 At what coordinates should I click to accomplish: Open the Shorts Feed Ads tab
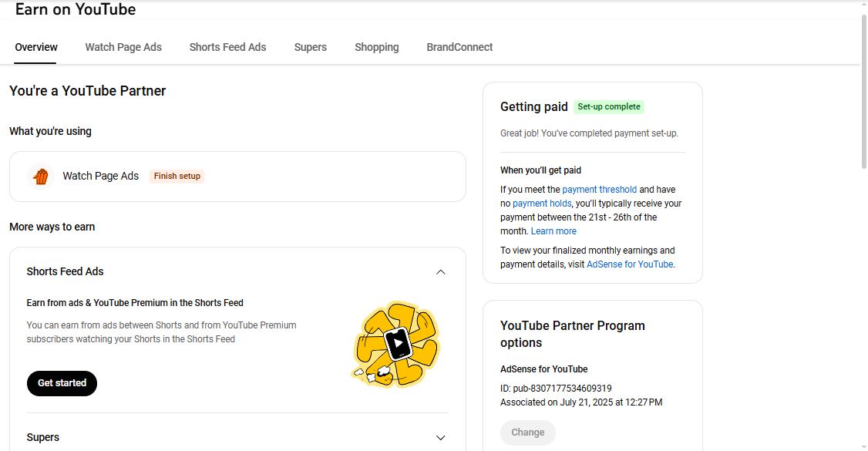[x=227, y=47]
